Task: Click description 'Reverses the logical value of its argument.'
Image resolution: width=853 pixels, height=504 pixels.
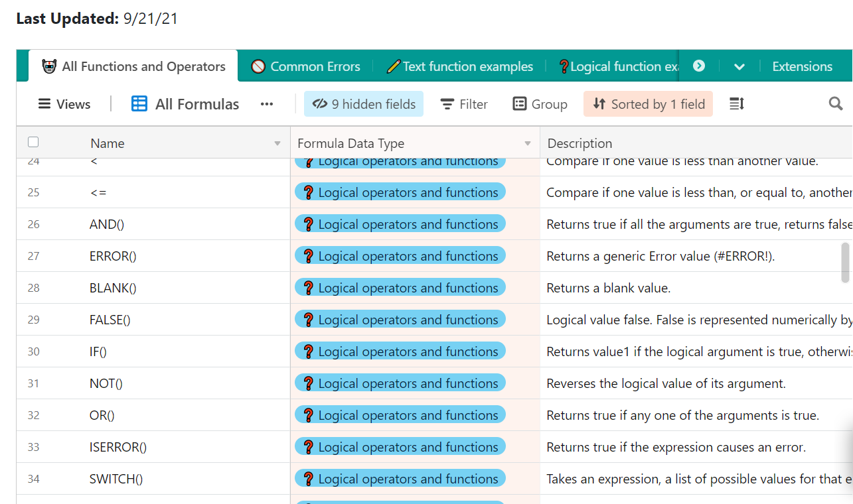Action: click(x=666, y=383)
